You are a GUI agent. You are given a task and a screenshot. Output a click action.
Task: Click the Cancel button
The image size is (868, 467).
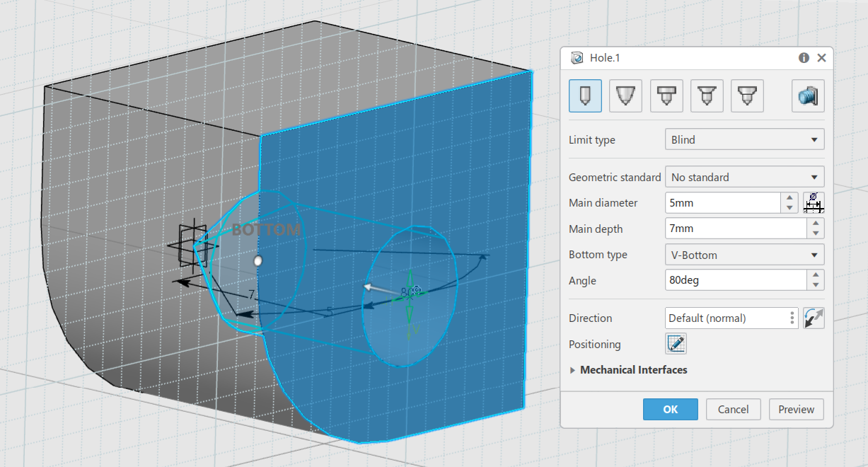click(x=733, y=409)
